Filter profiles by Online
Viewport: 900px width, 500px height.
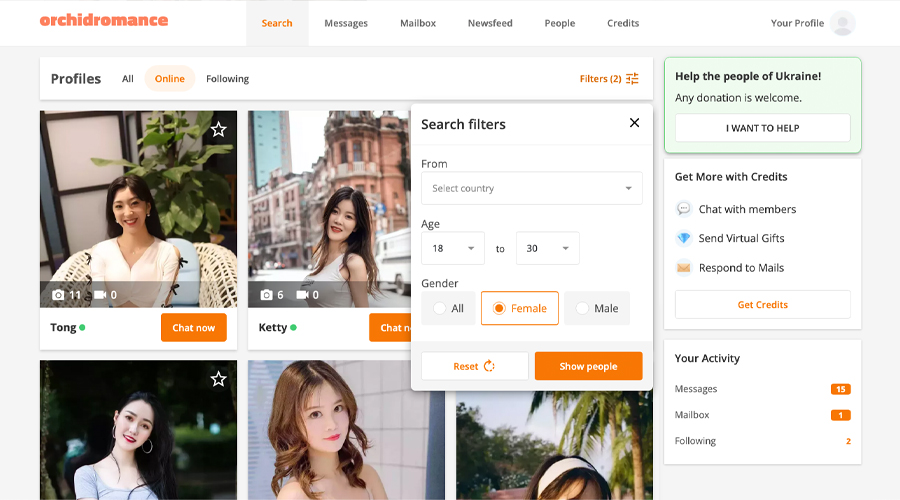tap(170, 79)
